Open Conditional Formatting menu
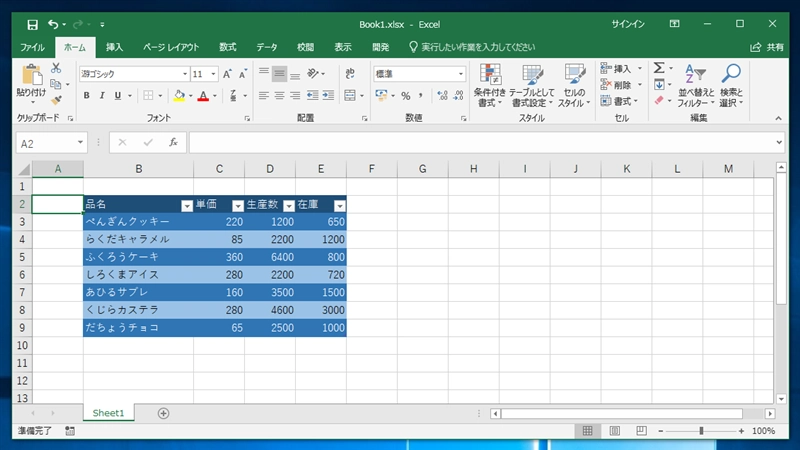Image resolution: width=800 pixels, height=450 pixels. tap(490, 85)
